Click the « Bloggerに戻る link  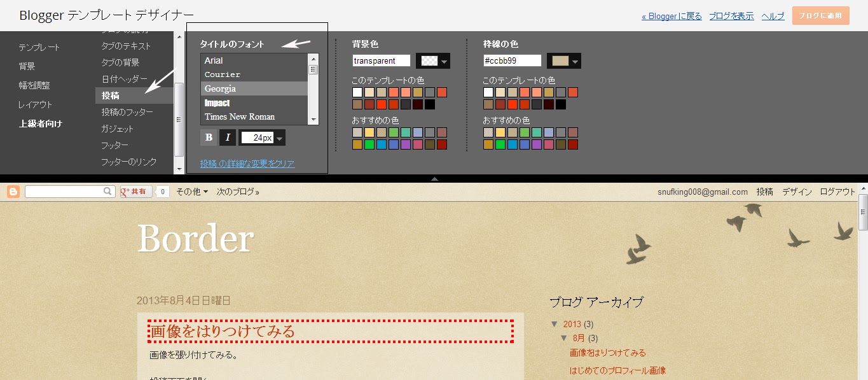coord(672,17)
